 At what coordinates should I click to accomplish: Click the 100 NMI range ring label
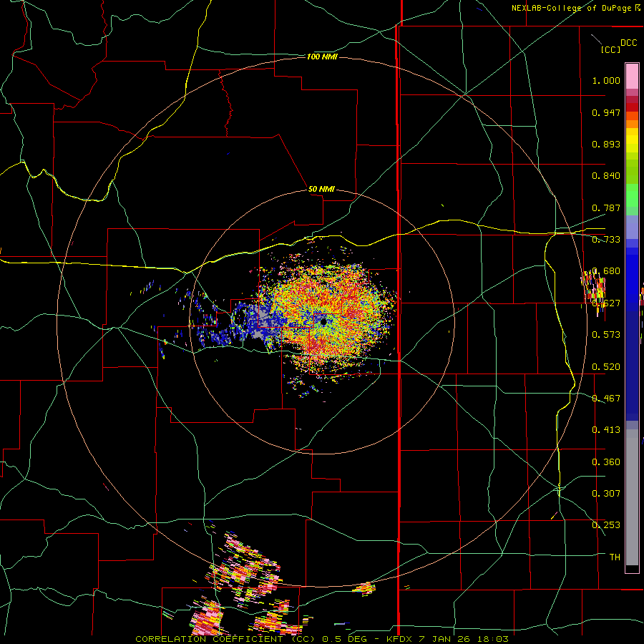coord(322,57)
